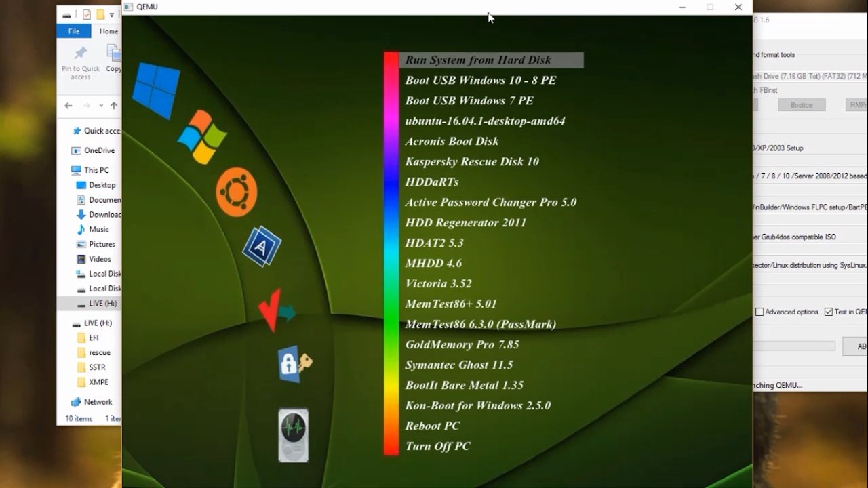
Task: Choose HDD Regenerator 2011 entry
Action: coord(466,222)
